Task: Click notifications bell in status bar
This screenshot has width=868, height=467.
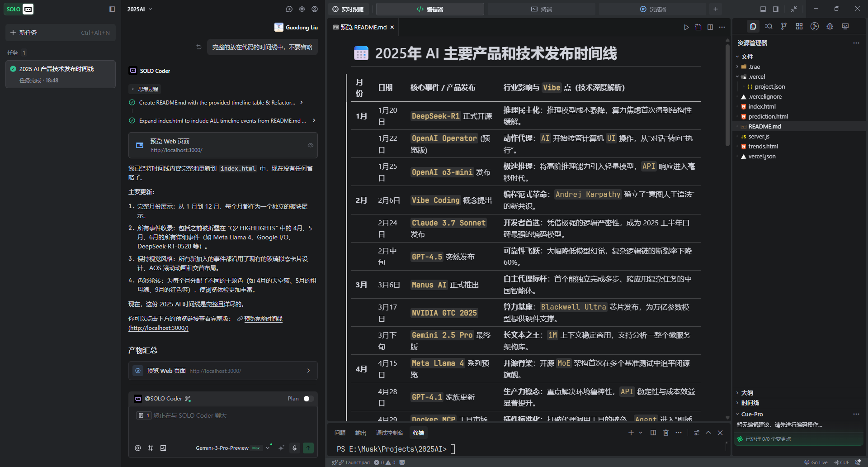Action: [858, 462]
